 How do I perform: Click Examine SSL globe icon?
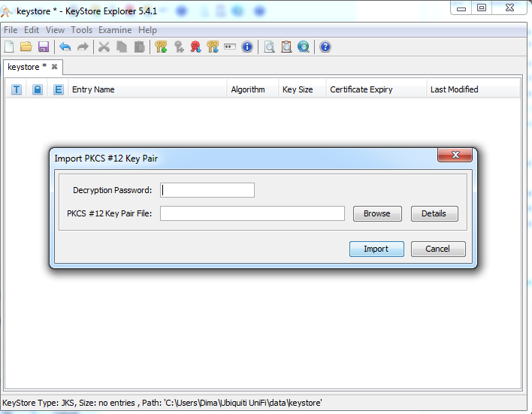304,47
